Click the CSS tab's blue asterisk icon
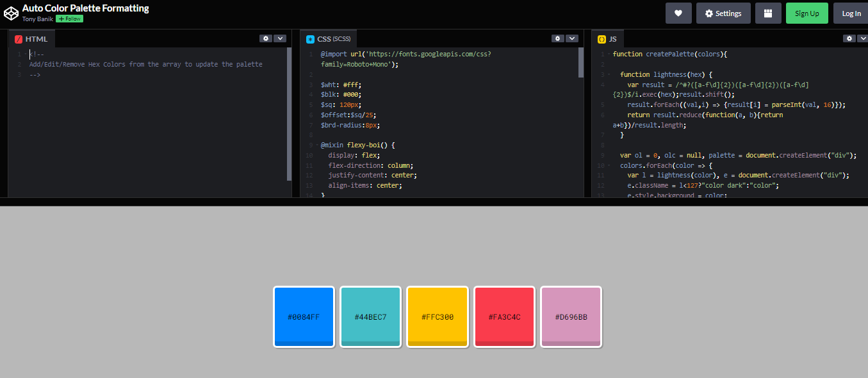 coord(310,39)
